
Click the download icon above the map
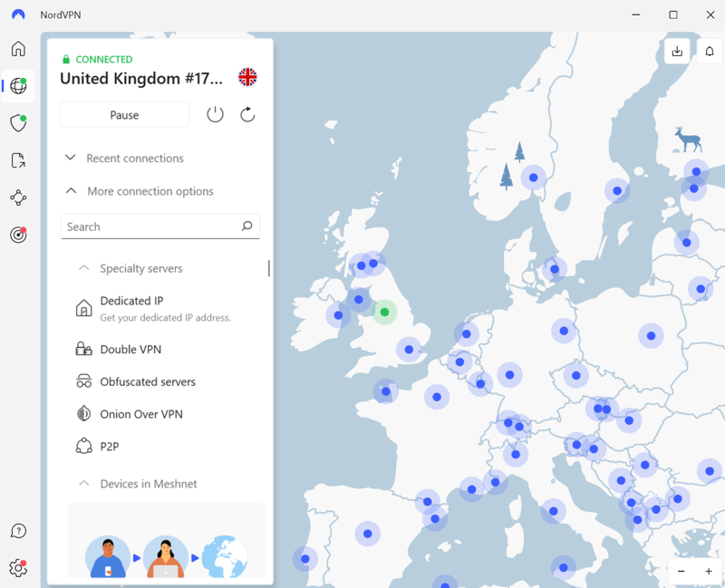677,51
